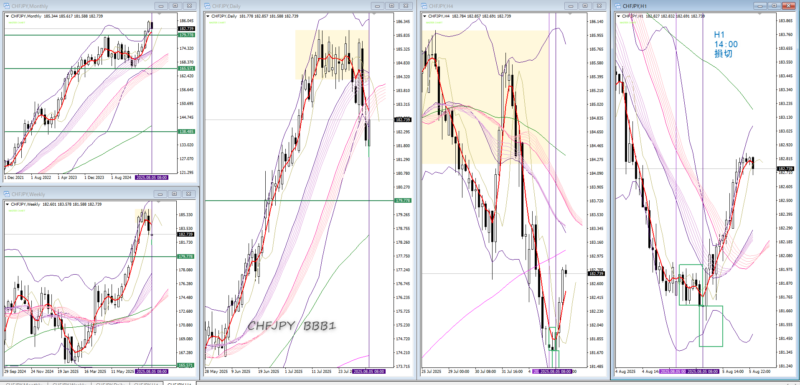Select the 'H1 14:00' blue text annotation
The height and width of the screenshot is (385, 800).
point(725,44)
